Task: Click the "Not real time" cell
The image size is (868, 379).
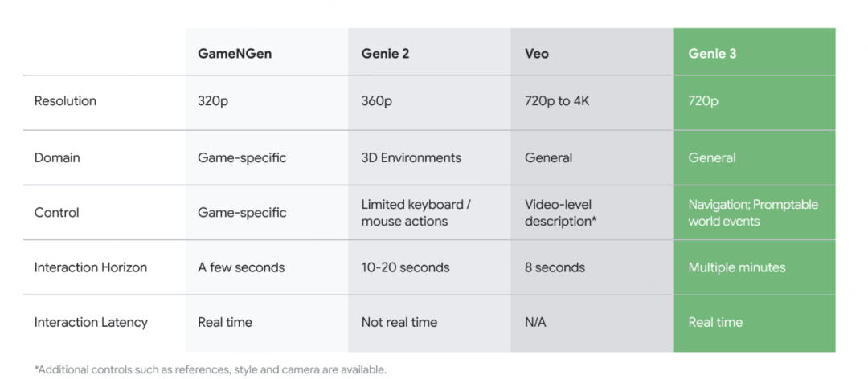Action: click(399, 322)
